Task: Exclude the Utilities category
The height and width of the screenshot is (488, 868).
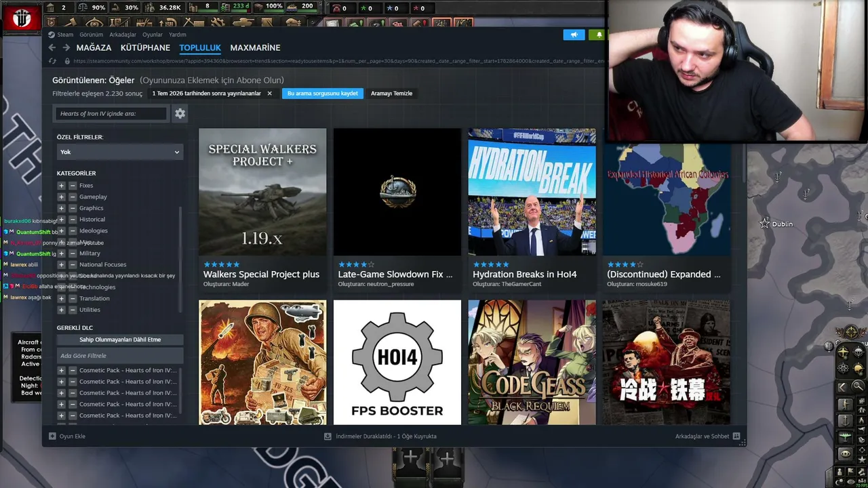Action: pyautogui.click(x=73, y=310)
